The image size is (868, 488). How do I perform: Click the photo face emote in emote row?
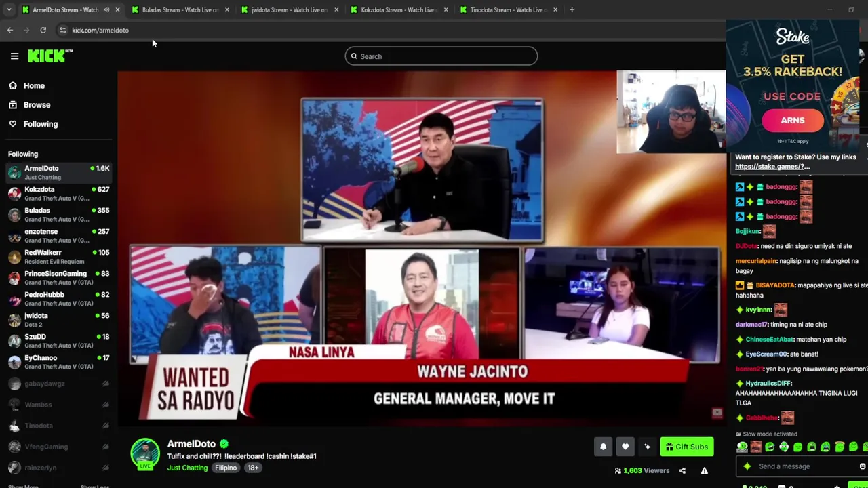click(756, 447)
